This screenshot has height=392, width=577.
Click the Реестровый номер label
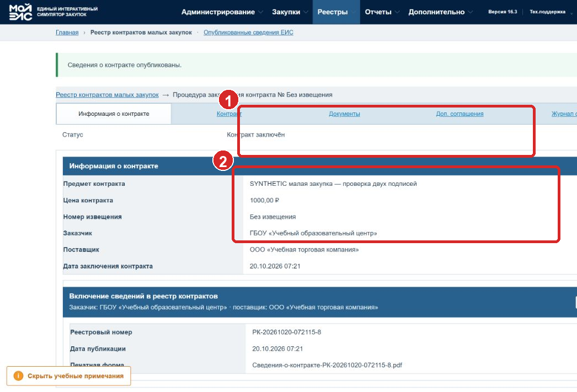point(101,332)
